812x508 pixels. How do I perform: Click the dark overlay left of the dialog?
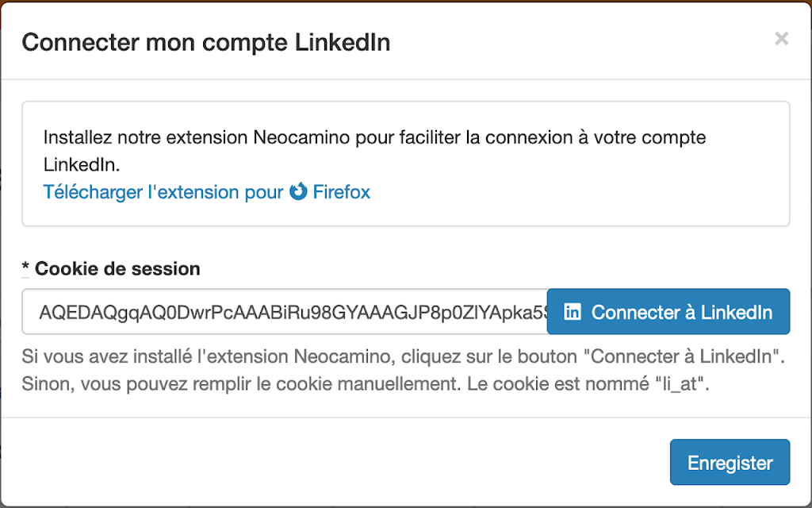pos(0,238)
